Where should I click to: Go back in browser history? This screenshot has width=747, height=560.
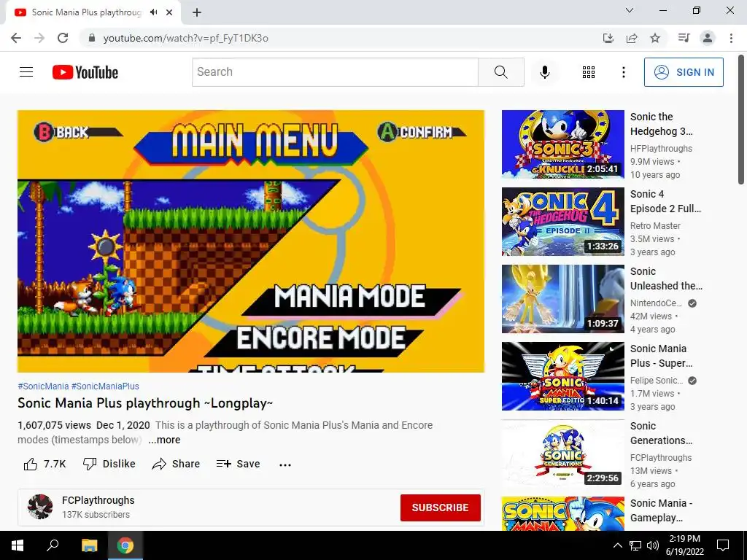point(16,38)
